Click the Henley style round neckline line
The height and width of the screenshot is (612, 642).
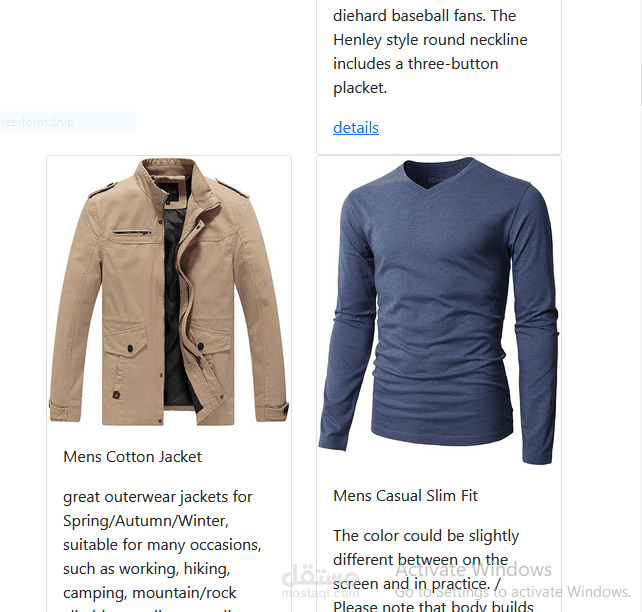click(430, 40)
